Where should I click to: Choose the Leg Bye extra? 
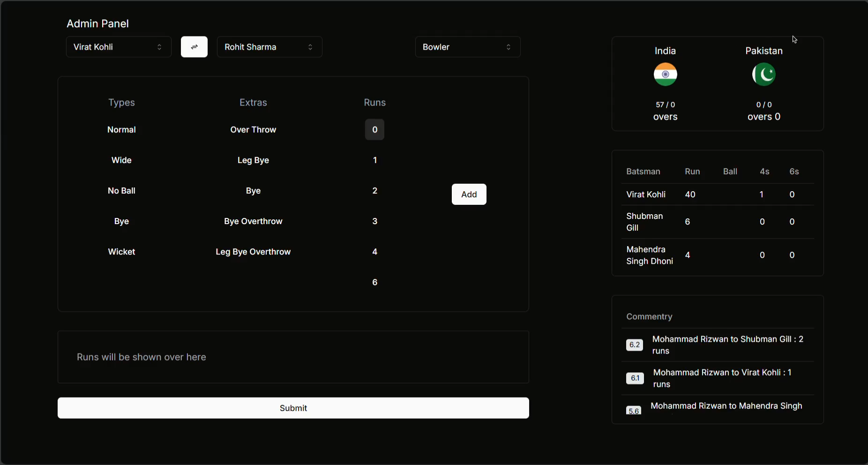pos(253,160)
